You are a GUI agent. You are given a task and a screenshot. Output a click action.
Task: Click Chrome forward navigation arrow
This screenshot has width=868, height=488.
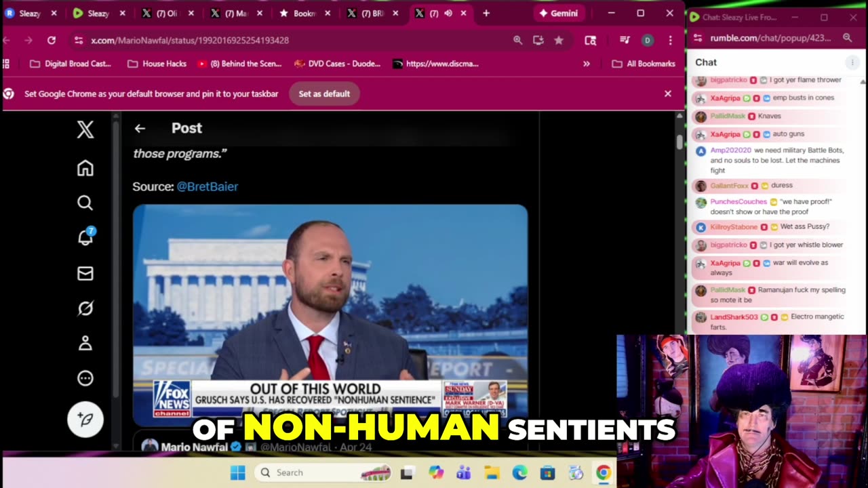28,40
